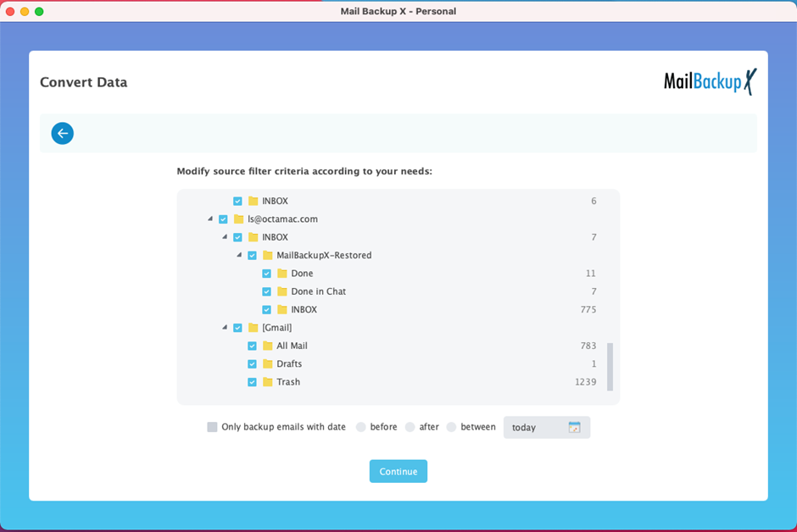Click the Done folder count 11
797x532 pixels.
point(591,274)
